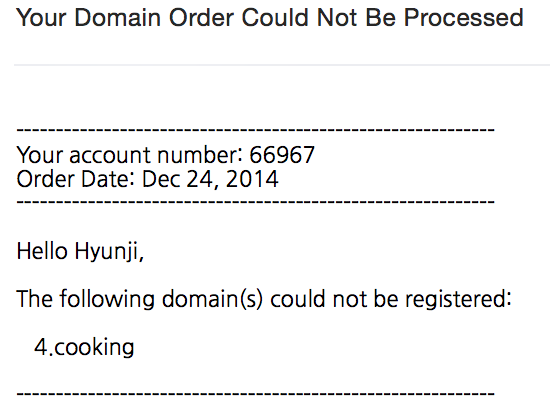
Task: Click the domain name 4.cooking
Action: click(x=84, y=347)
